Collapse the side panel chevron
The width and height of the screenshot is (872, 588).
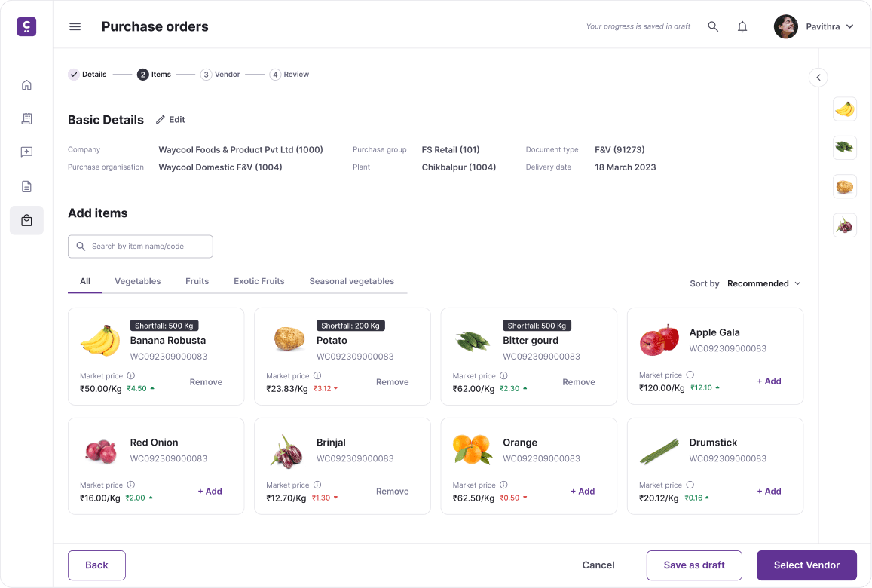(x=818, y=78)
